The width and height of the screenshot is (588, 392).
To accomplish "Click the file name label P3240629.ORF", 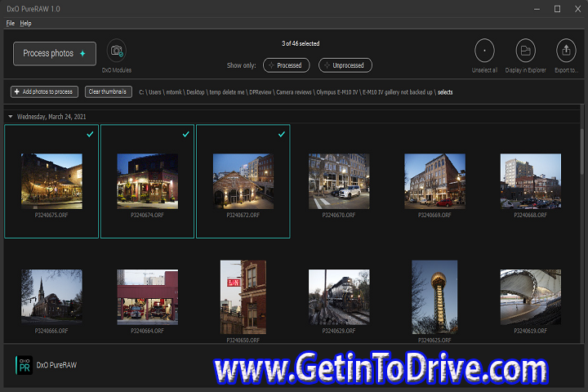I will click(339, 331).
